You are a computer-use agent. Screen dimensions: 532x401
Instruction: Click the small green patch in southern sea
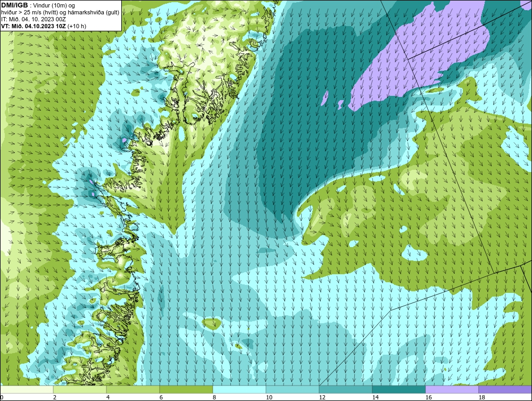pos(212,324)
